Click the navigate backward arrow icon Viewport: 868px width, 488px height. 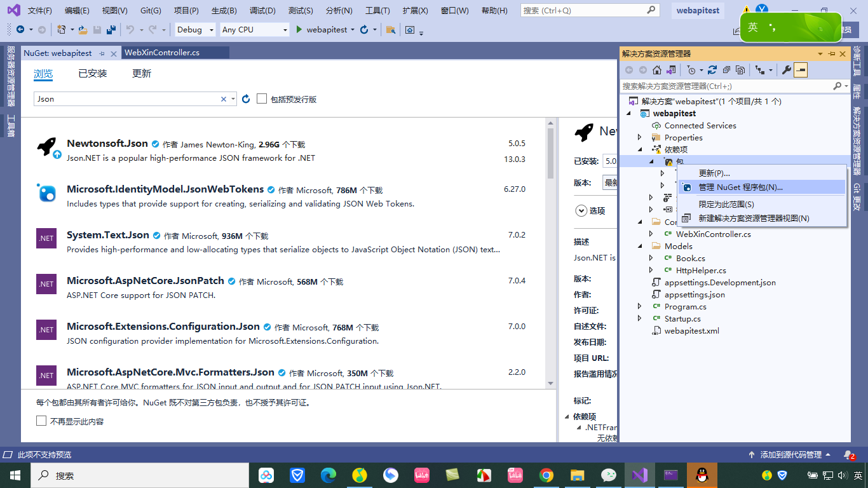coord(20,30)
